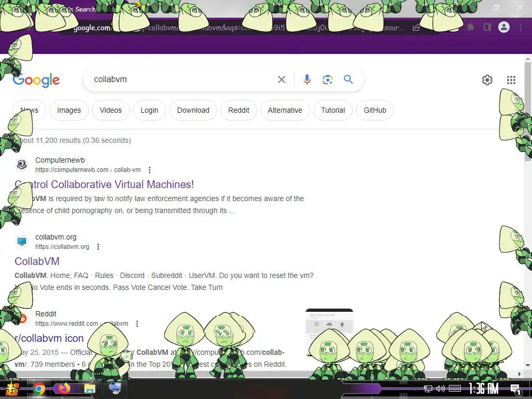Select the GitHub search chip

pyautogui.click(x=375, y=110)
